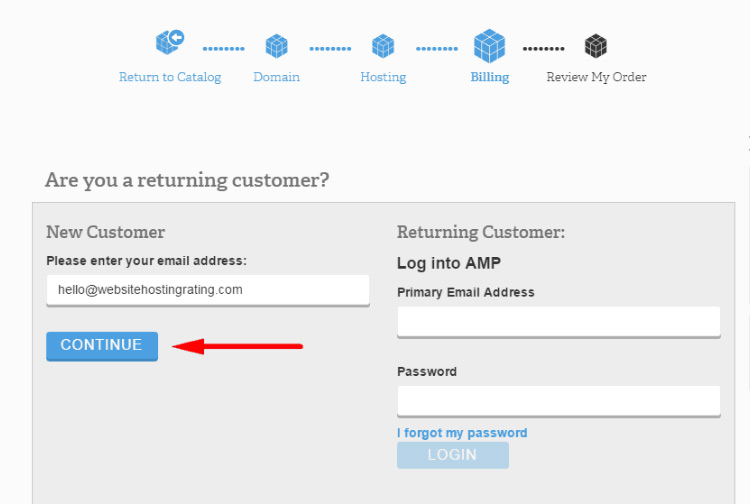Viewport: 750px width, 504px height.
Task: Open the 'I forgot my password' link
Action: 462,433
